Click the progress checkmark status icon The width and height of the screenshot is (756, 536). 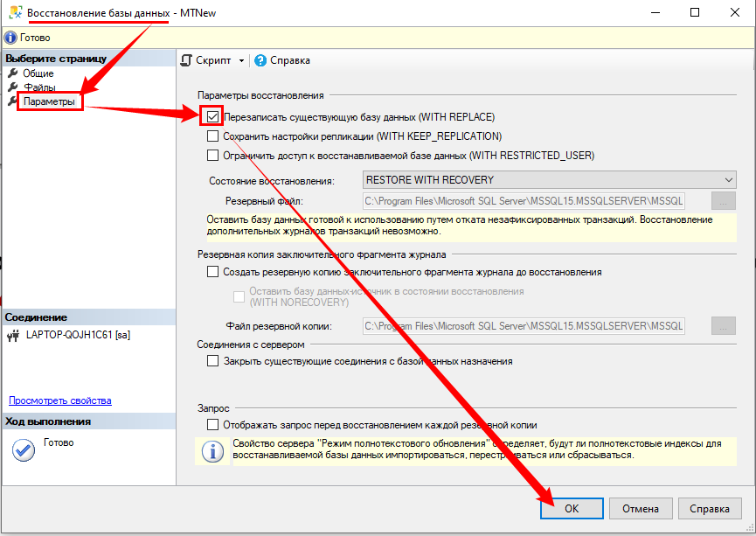pyautogui.click(x=23, y=449)
